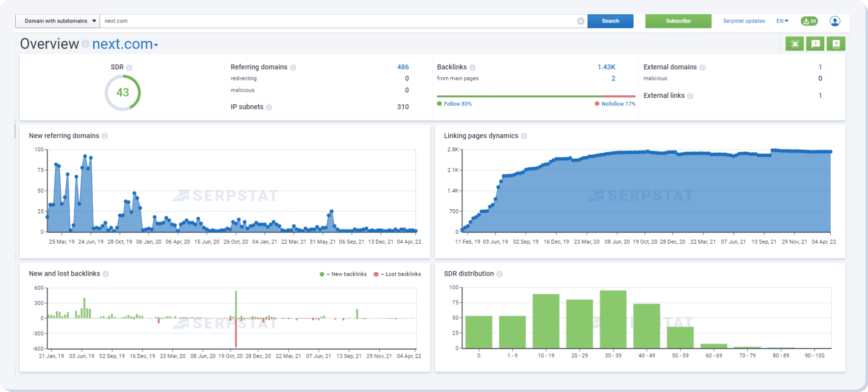Open the EN language dropdown
Screen dimensions: 868x392
tap(782, 21)
